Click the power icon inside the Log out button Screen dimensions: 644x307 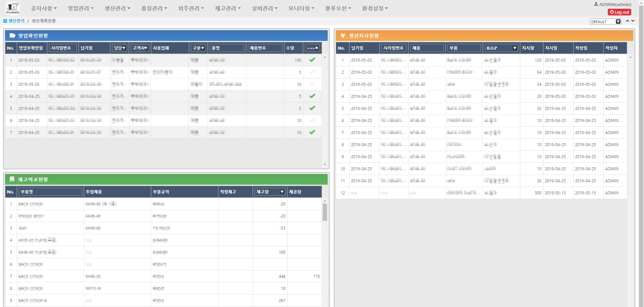(x=612, y=12)
